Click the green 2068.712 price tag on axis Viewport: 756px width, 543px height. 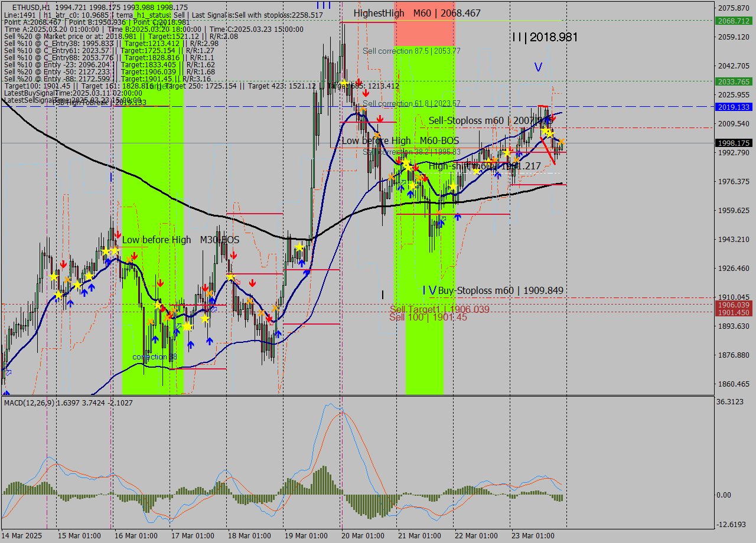pyautogui.click(x=734, y=21)
